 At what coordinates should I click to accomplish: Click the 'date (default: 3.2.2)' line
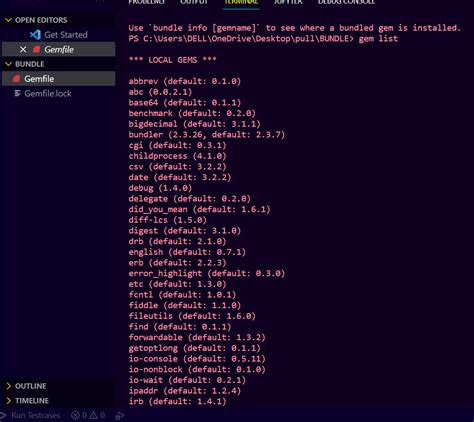(x=180, y=177)
